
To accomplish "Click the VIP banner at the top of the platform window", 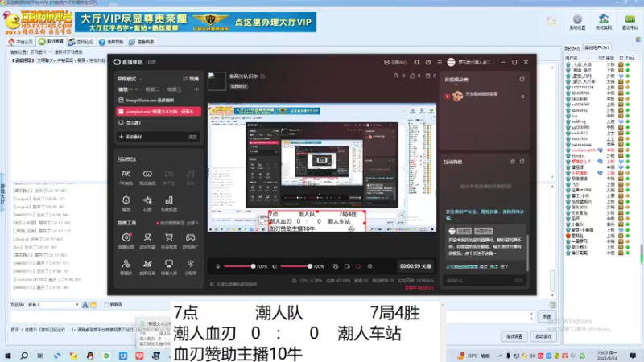I will [x=196, y=23].
